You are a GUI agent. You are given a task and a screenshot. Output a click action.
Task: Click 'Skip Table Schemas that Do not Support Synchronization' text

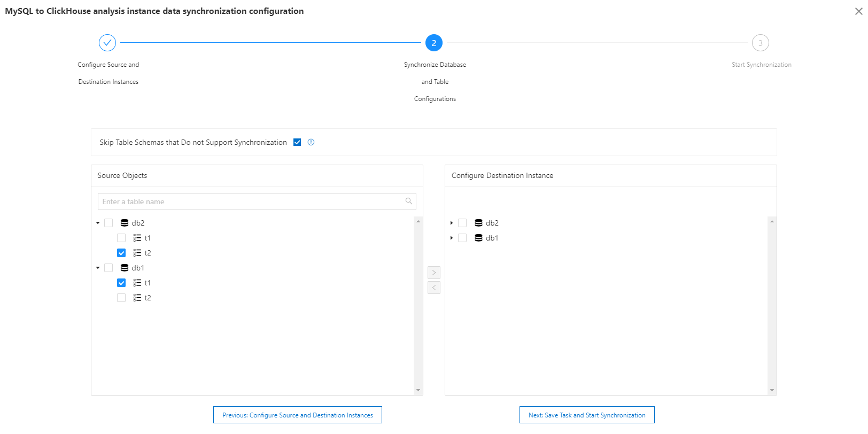tap(193, 142)
